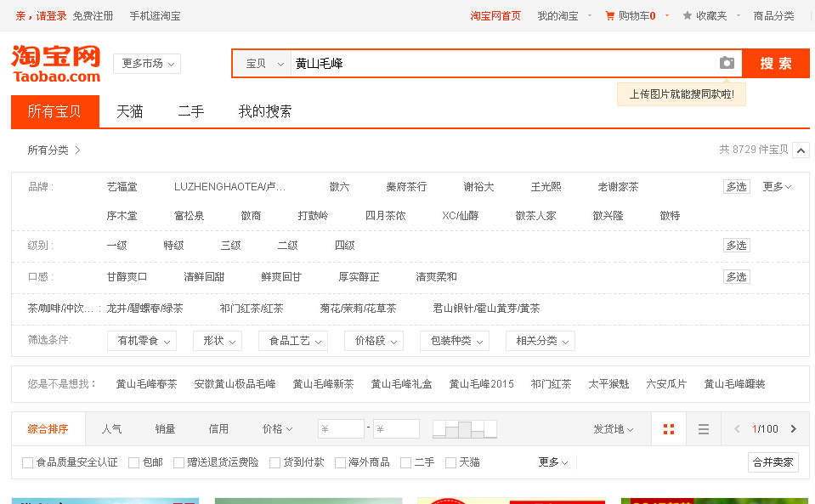
Task: Click the 所有分类 breadcrumb
Action: click(48, 150)
